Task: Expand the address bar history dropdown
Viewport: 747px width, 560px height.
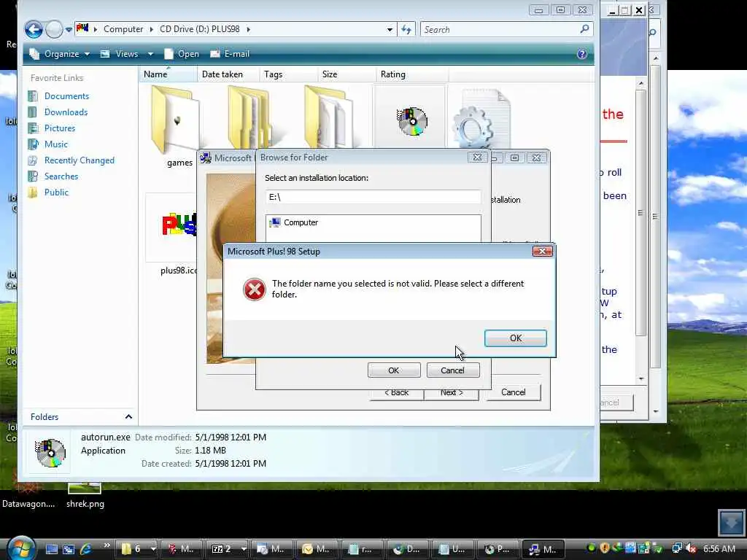Action: click(x=390, y=29)
